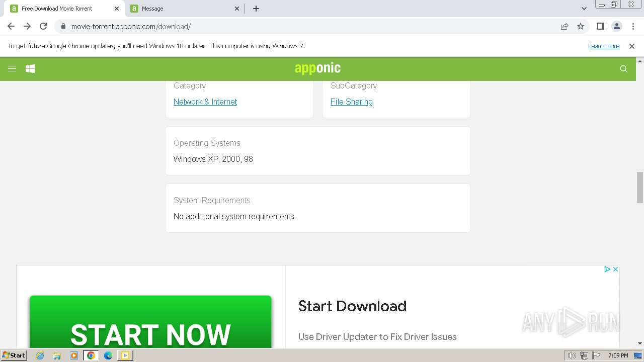Open the apponic site search

[x=624, y=69]
